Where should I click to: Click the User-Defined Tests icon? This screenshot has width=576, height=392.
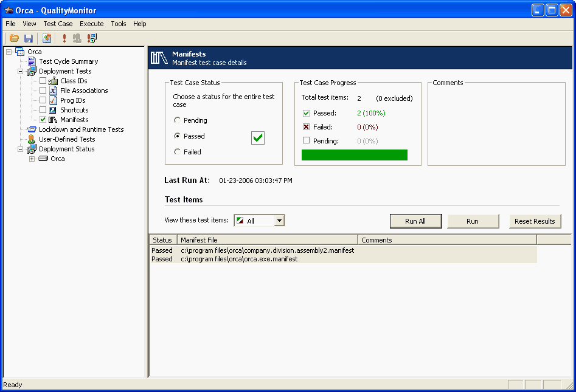pos(32,139)
